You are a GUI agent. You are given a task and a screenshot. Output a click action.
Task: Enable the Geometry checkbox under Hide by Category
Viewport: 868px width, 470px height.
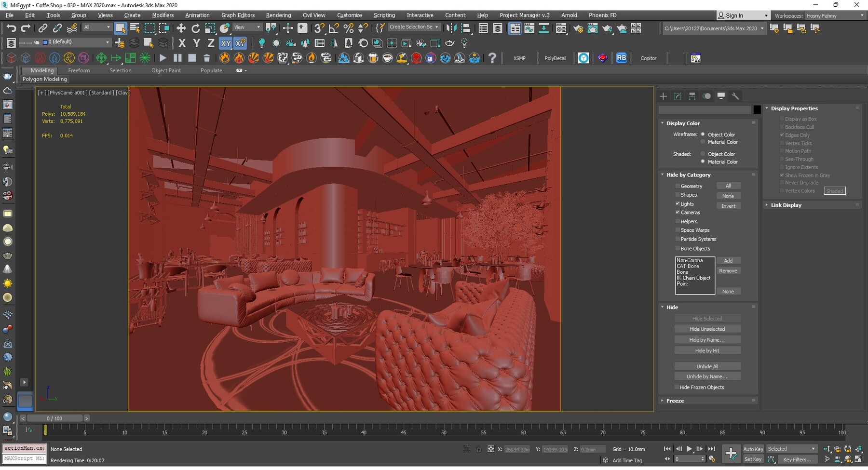678,186
